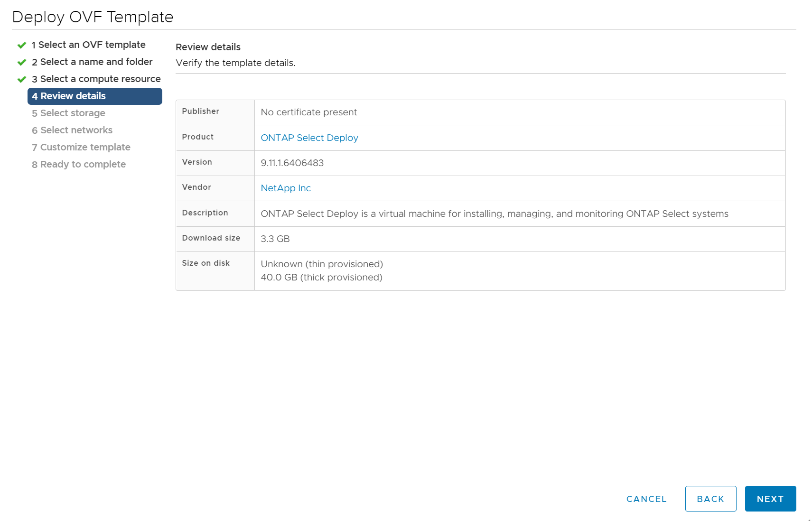812x521 pixels.
Task: Click the NEXT button
Action: click(x=770, y=499)
